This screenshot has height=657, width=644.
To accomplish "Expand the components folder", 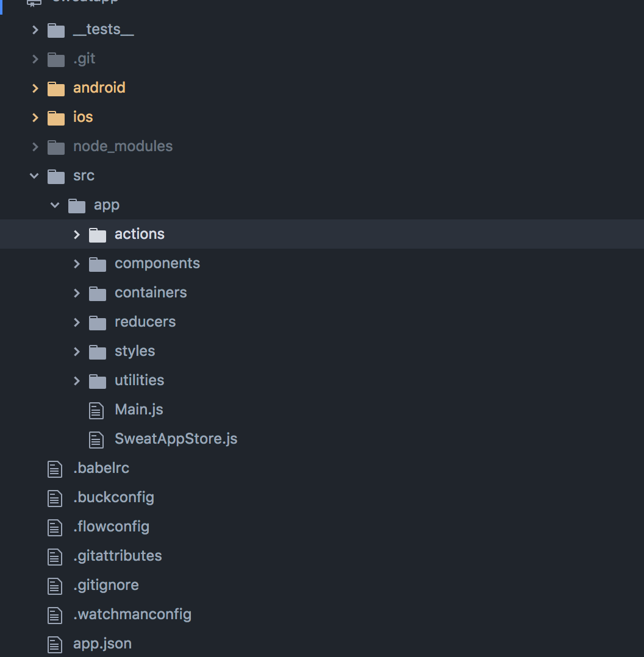I will [x=76, y=263].
